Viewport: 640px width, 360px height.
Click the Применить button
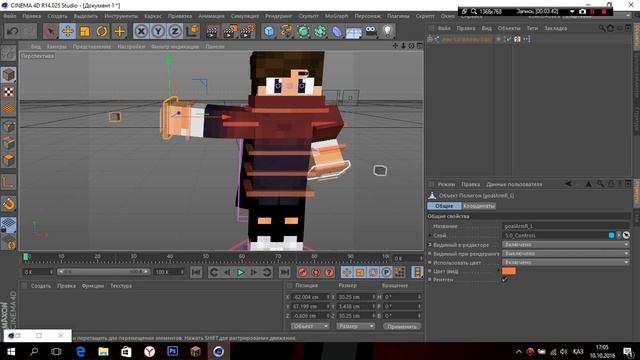point(402,326)
